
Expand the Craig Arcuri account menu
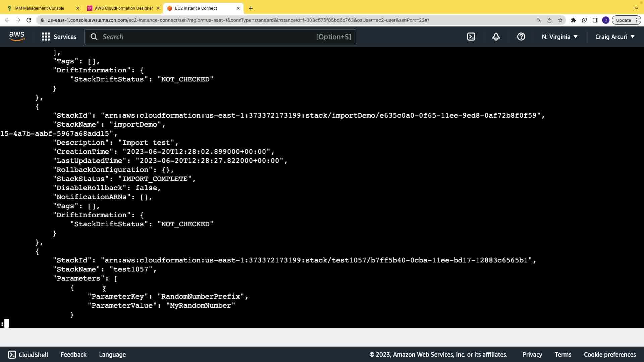coord(614,37)
